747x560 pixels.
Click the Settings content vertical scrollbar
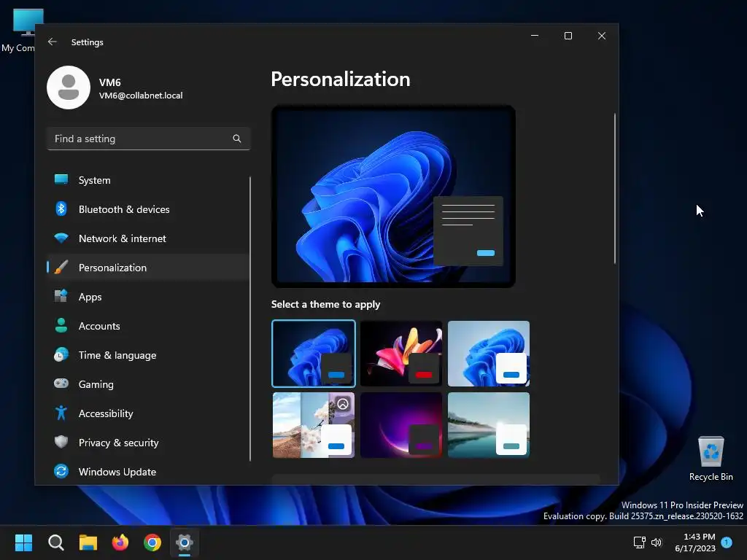[x=614, y=188]
